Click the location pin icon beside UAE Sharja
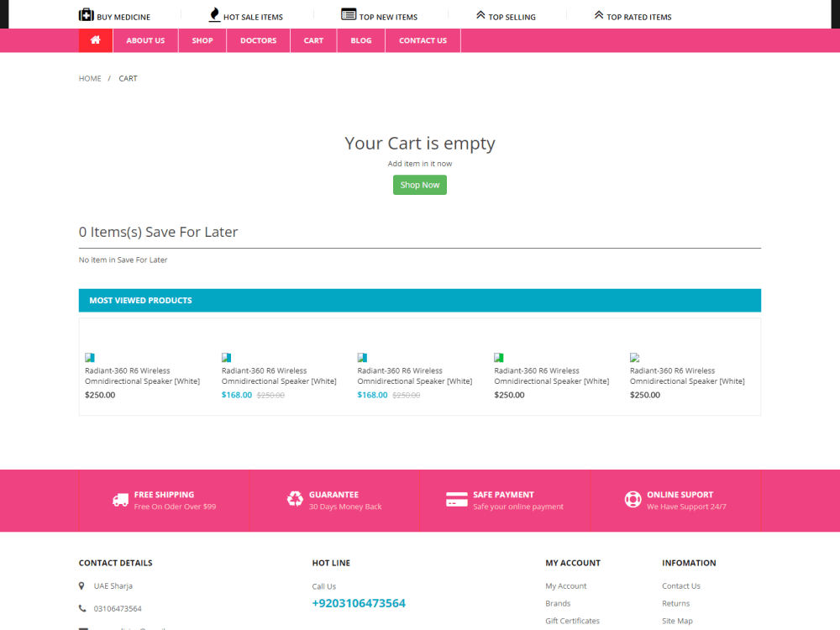The image size is (840, 630). (x=81, y=586)
